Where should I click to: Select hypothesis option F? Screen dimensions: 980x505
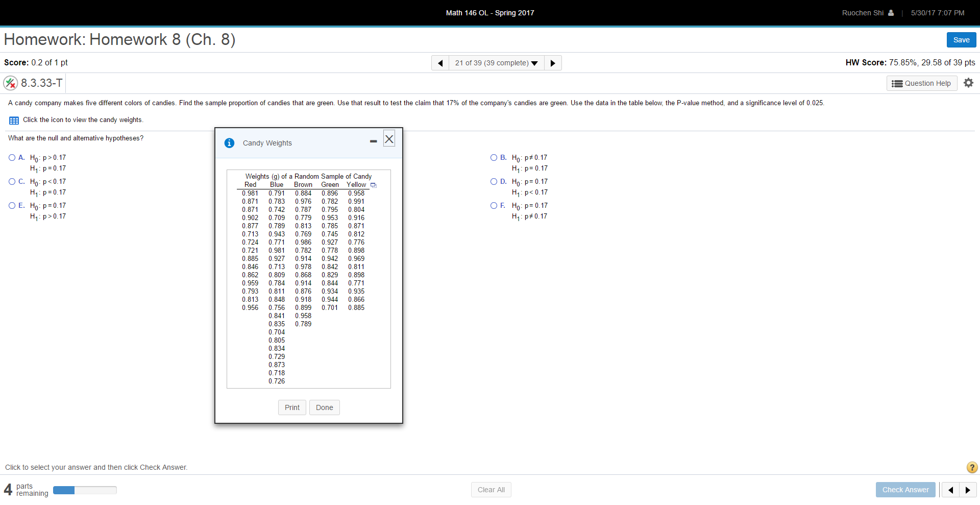pyautogui.click(x=494, y=205)
